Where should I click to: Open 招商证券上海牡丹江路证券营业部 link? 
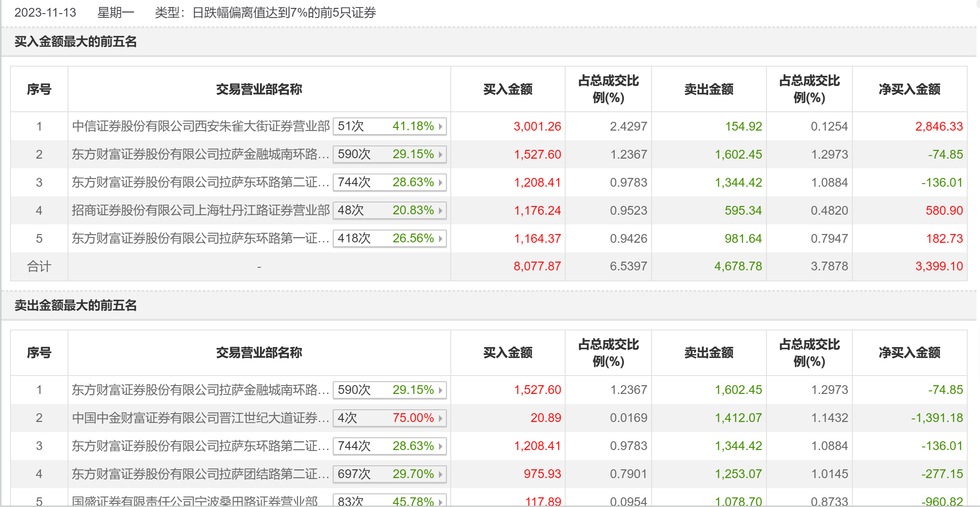pos(201,210)
